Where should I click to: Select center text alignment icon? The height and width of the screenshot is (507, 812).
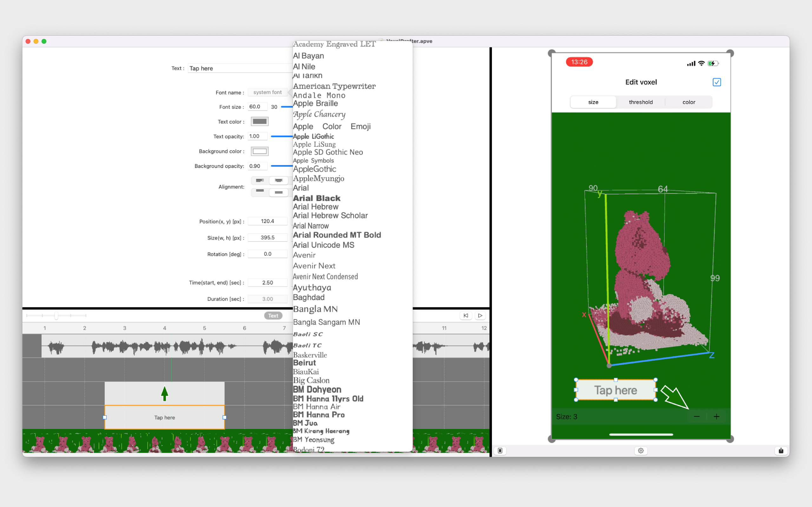coord(278,180)
